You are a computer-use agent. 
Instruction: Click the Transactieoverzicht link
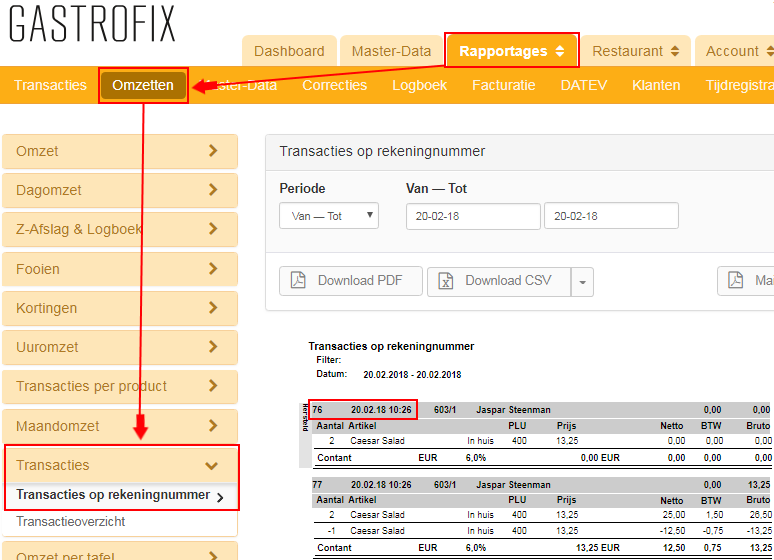tap(71, 522)
